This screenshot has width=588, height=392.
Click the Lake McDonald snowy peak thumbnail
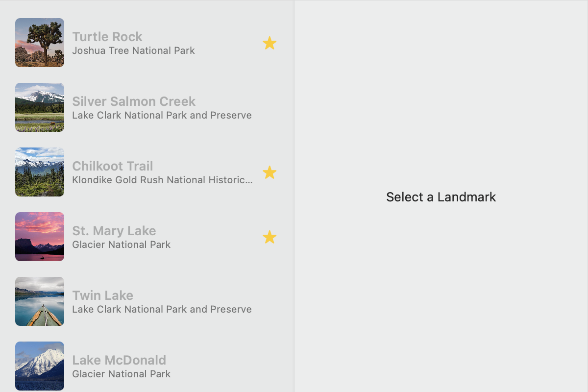40,366
